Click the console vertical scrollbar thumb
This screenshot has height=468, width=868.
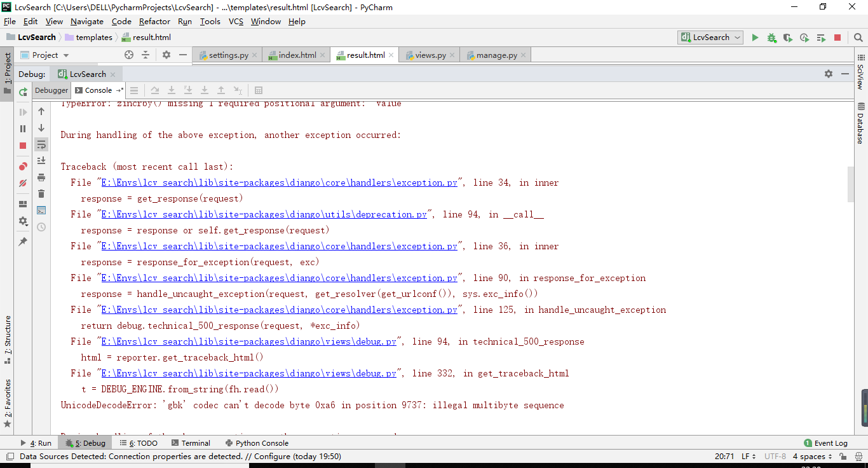tap(850, 184)
